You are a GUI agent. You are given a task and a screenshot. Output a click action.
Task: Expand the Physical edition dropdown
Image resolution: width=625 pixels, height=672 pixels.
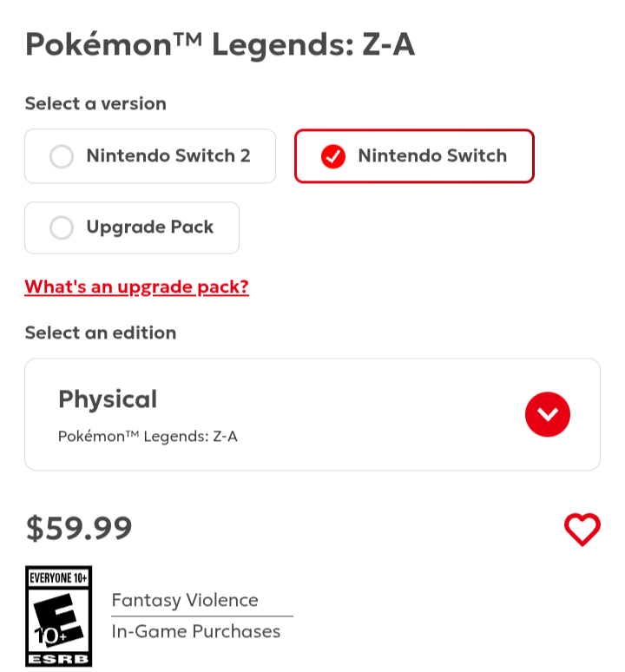pyautogui.click(x=312, y=414)
